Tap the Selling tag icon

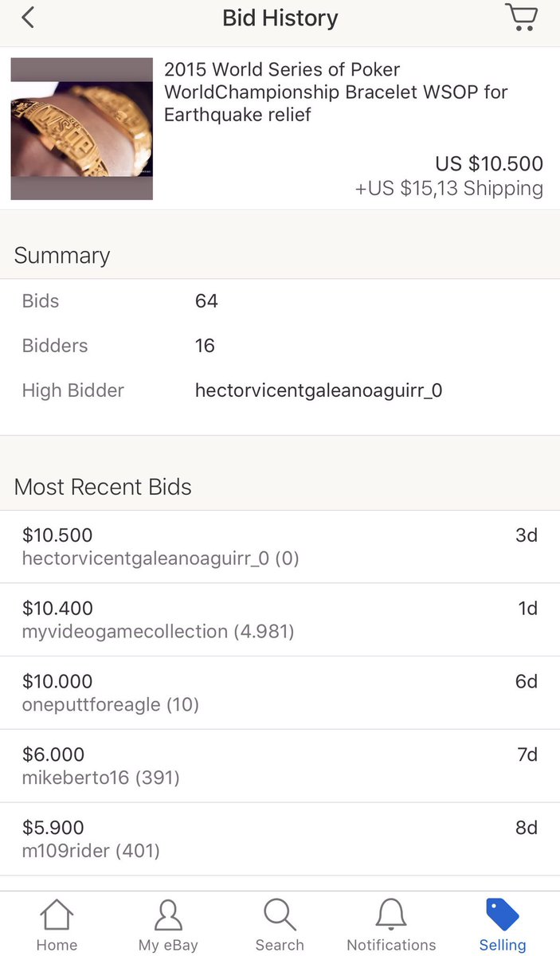pyautogui.click(x=503, y=915)
